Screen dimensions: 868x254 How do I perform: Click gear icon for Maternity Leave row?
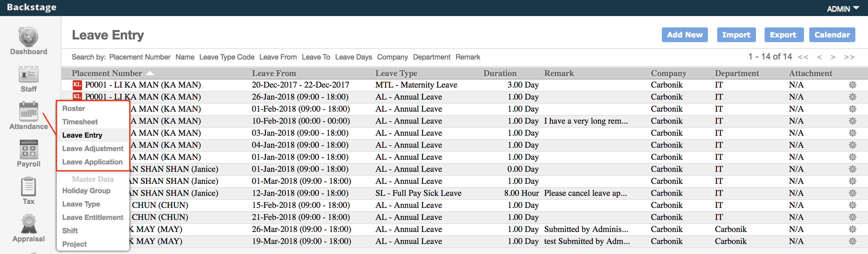pyautogui.click(x=853, y=85)
